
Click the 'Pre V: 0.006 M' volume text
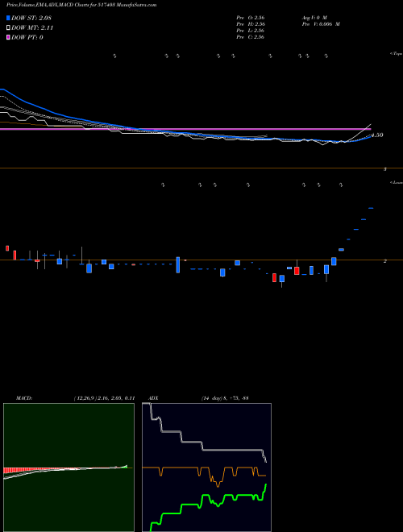coord(321,24)
